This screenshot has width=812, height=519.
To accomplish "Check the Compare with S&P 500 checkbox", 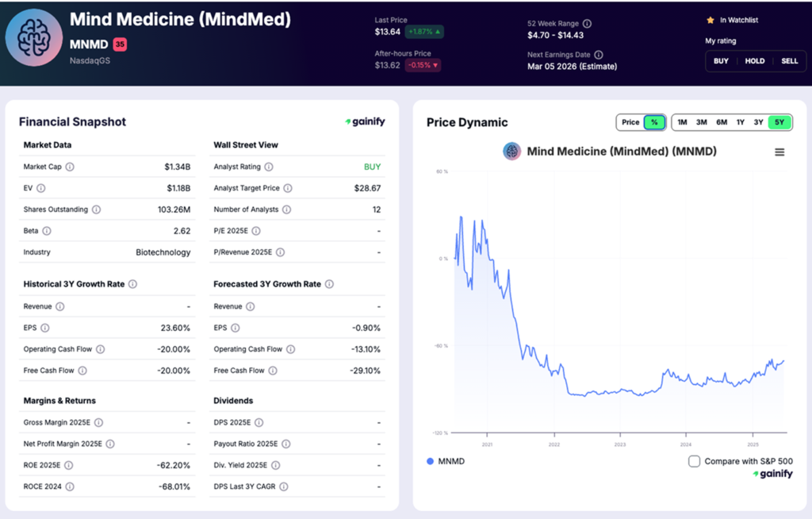I will pyautogui.click(x=694, y=460).
